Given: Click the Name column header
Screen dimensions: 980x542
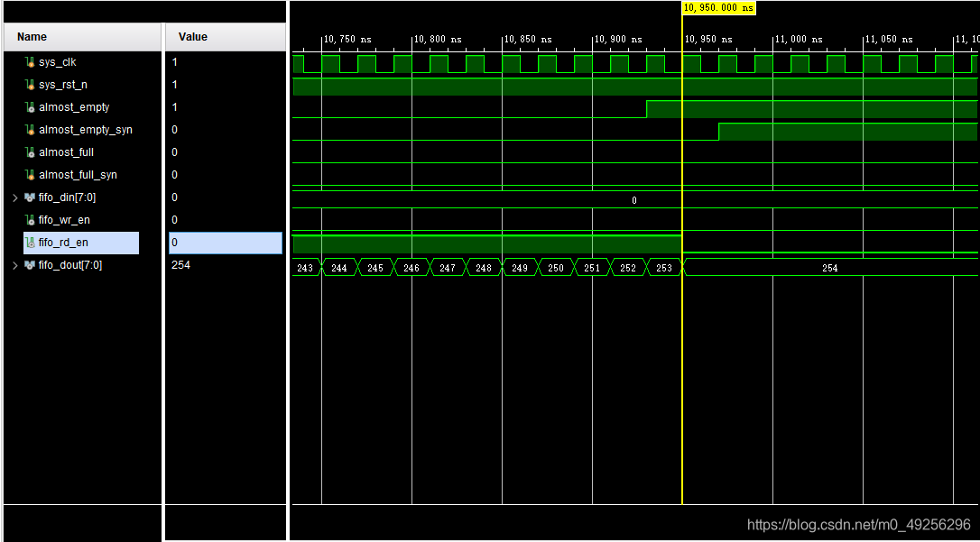Looking at the screenshot, I should [x=82, y=37].
